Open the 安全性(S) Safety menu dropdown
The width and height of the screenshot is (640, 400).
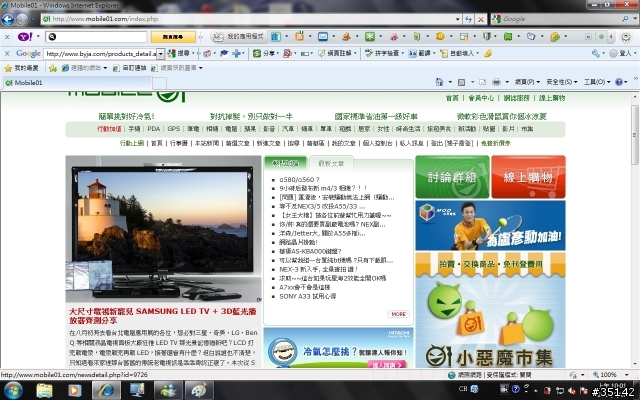click(561, 82)
